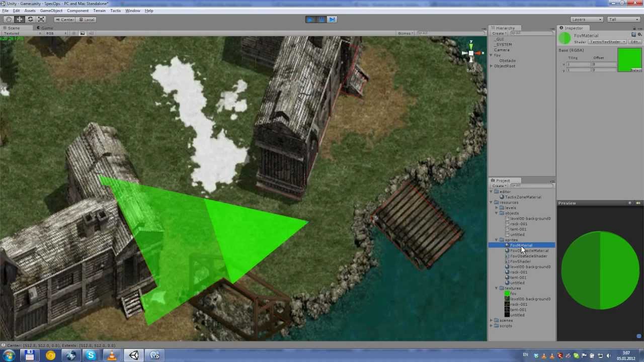Click the Step frame button
644x362 pixels.
coord(332,19)
